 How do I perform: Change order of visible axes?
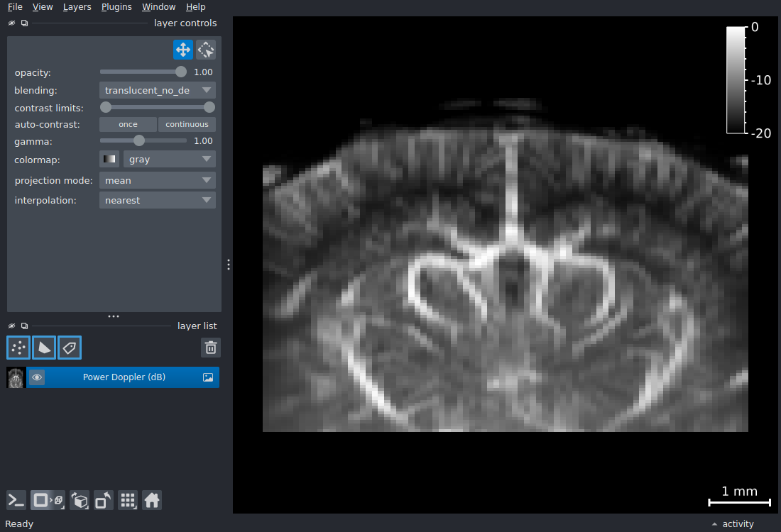point(80,500)
